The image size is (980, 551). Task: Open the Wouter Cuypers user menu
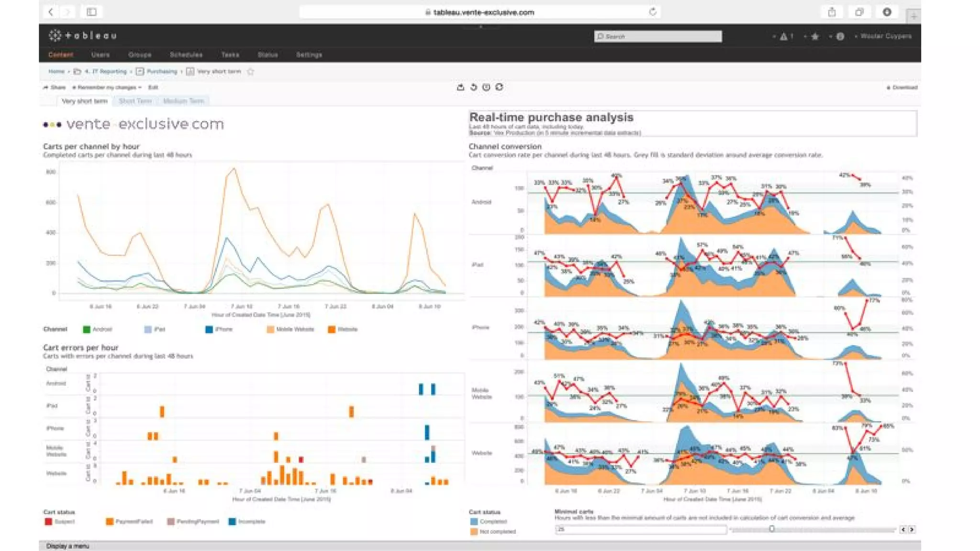click(885, 36)
